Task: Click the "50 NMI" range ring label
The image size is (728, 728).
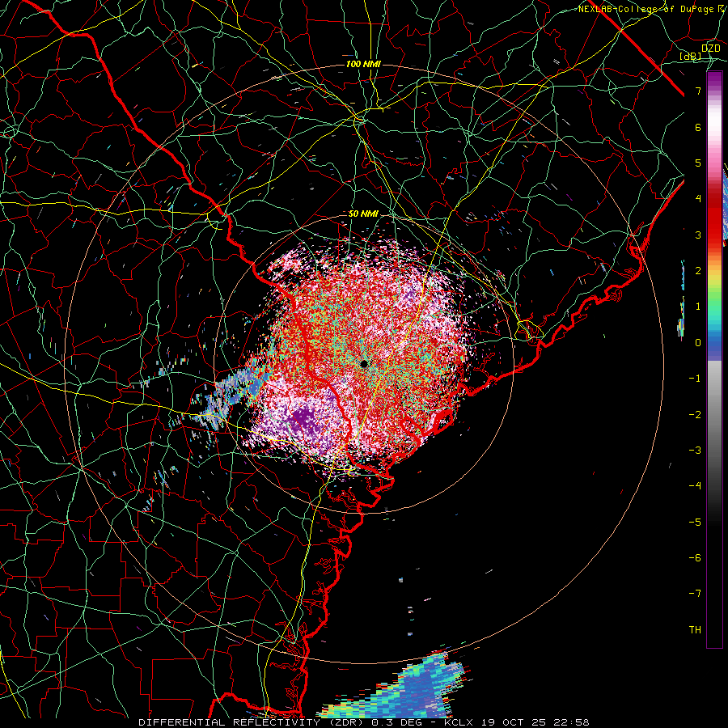Action: (363, 214)
